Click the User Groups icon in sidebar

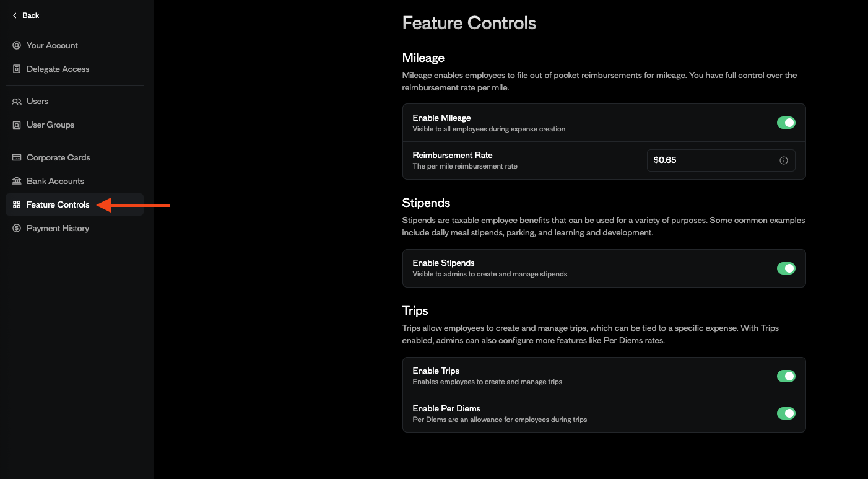pyautogui.click(x=17, y=125)
